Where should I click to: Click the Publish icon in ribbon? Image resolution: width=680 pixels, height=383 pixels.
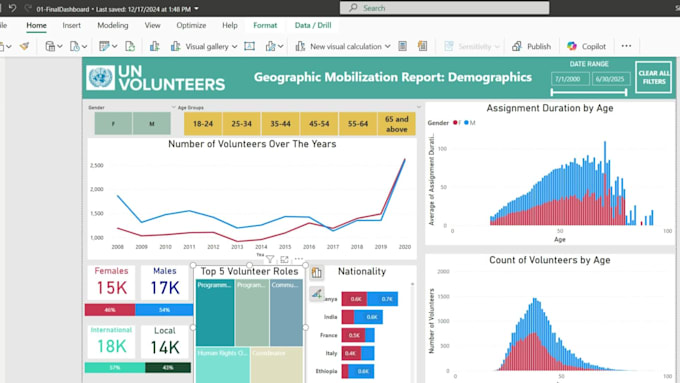pos(517,46)
